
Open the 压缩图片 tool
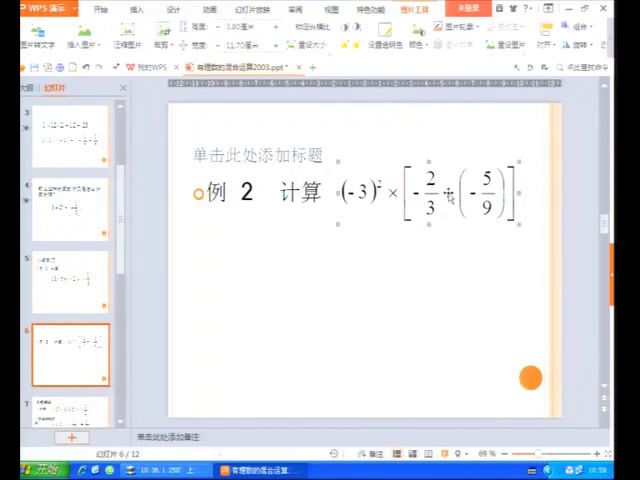point(127,44)
